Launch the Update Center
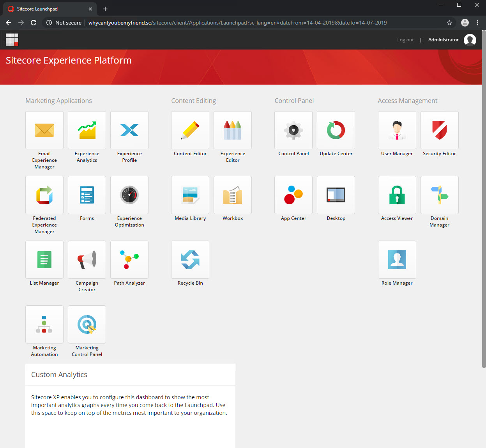 tap(336, 130)
